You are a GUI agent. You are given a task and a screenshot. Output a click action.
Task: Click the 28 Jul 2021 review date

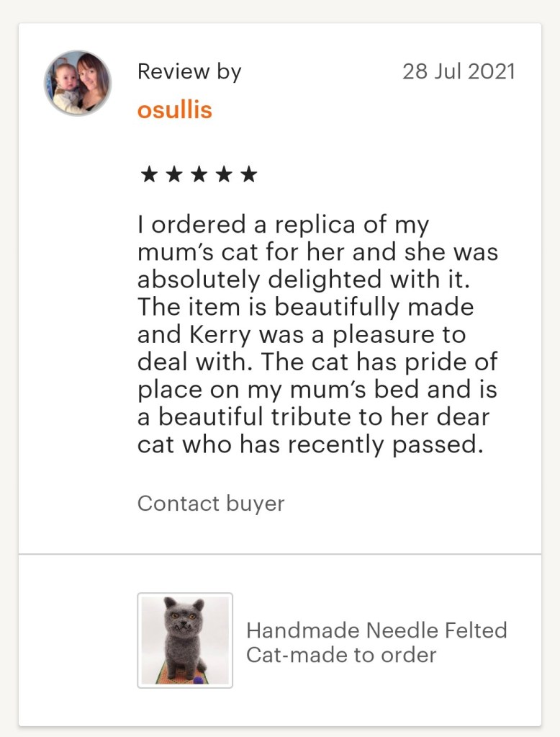[459, 72]
